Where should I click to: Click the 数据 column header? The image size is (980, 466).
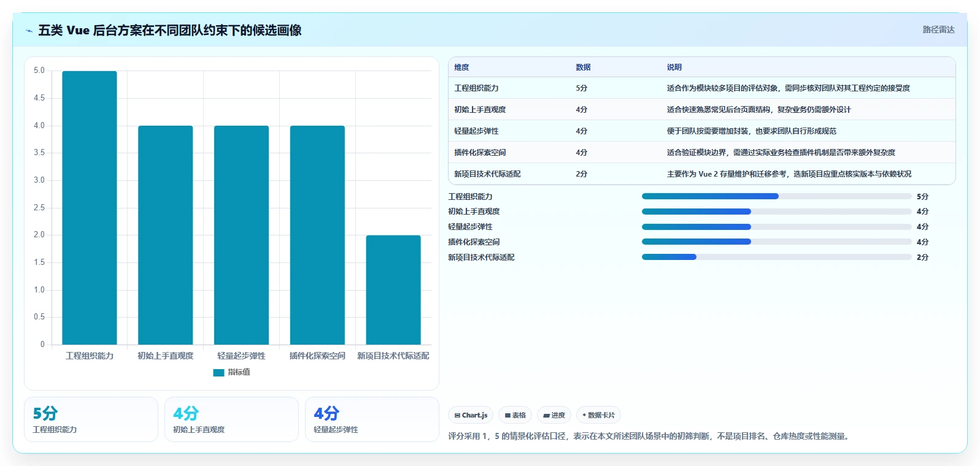(x=583, y=67)
